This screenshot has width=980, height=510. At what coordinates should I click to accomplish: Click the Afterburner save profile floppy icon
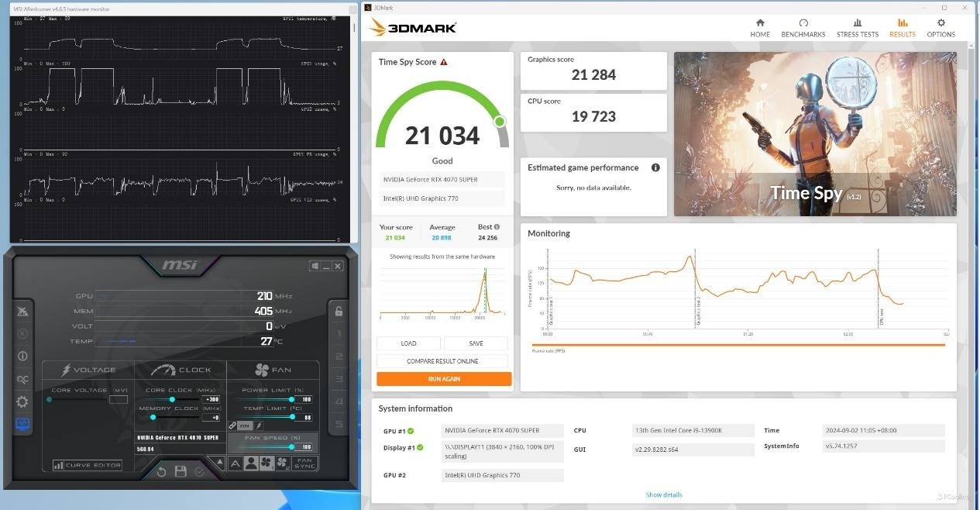181,471
